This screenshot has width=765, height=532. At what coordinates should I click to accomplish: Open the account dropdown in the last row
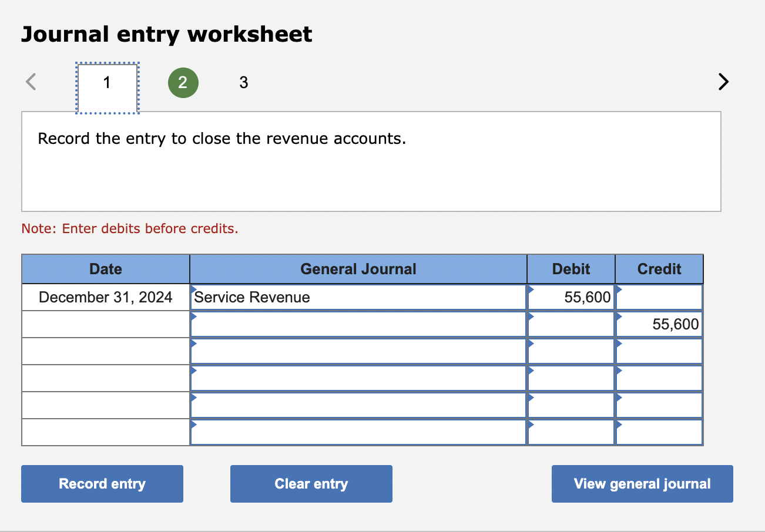point(193,424)
